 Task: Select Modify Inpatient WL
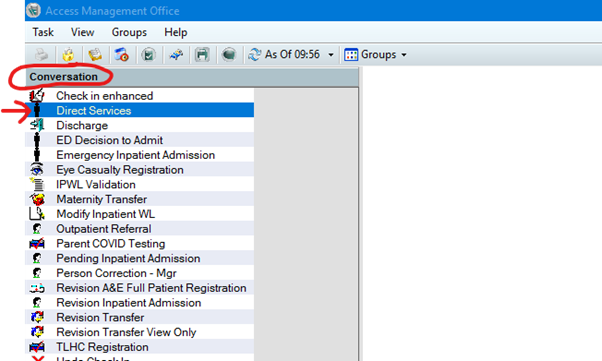[x=140, y=214]
